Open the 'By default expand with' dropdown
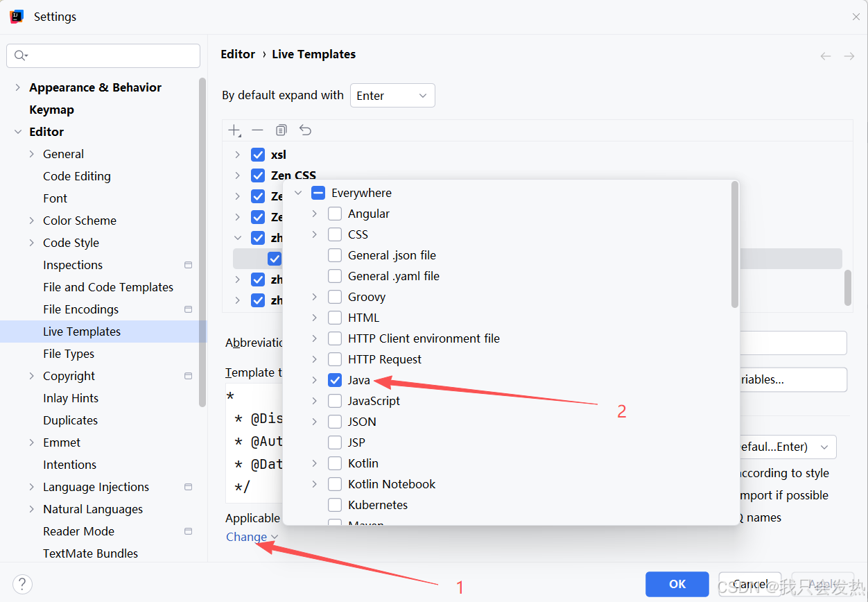The width and height of the screenshot is (868, 602). [392, 96]
